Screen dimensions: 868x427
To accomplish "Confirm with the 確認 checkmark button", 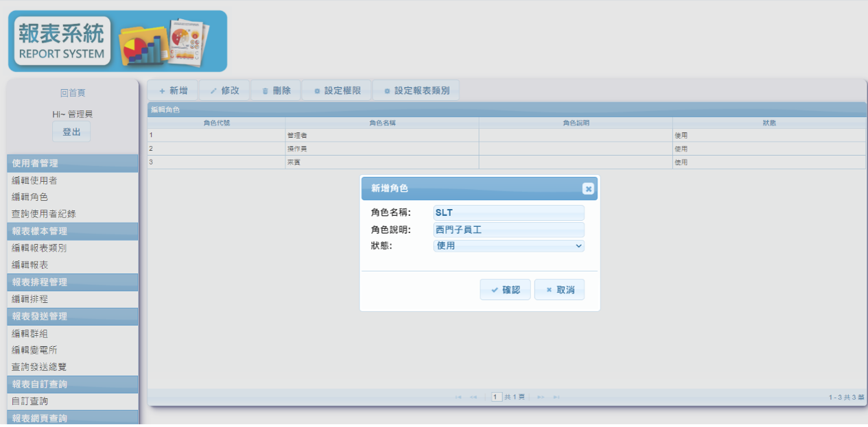I will click(x=505, y=290).
